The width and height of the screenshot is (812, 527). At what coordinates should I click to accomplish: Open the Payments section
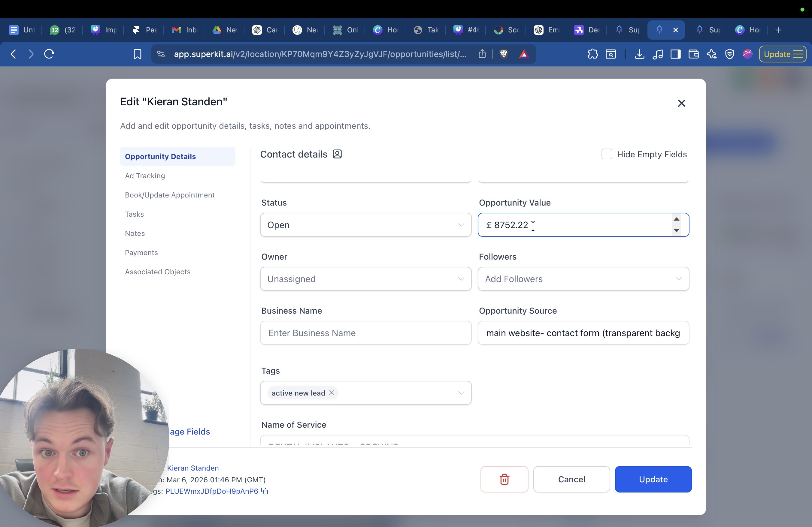pyautogui.click(x=141, y=253)
